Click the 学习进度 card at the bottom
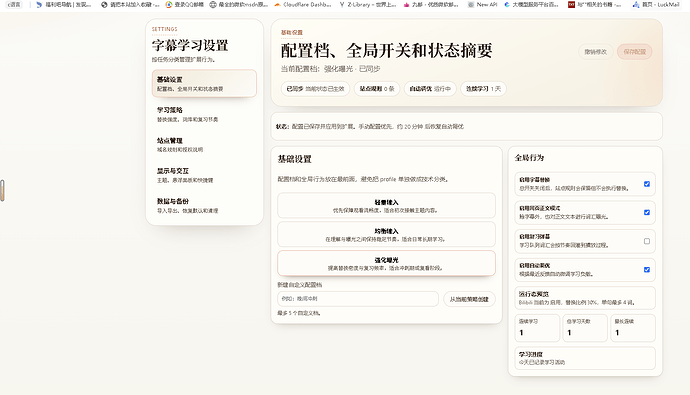690x395 pixels. coord(585,358)
